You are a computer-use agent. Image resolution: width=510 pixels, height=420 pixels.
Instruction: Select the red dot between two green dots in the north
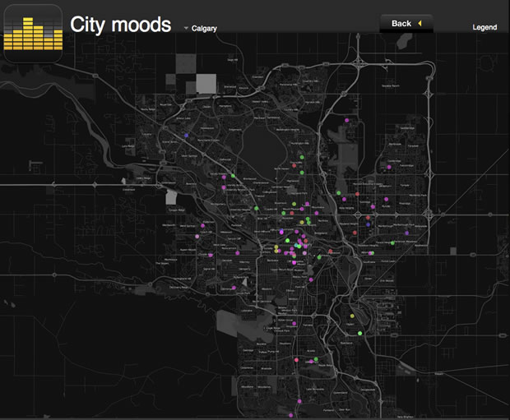pos(294,166)
